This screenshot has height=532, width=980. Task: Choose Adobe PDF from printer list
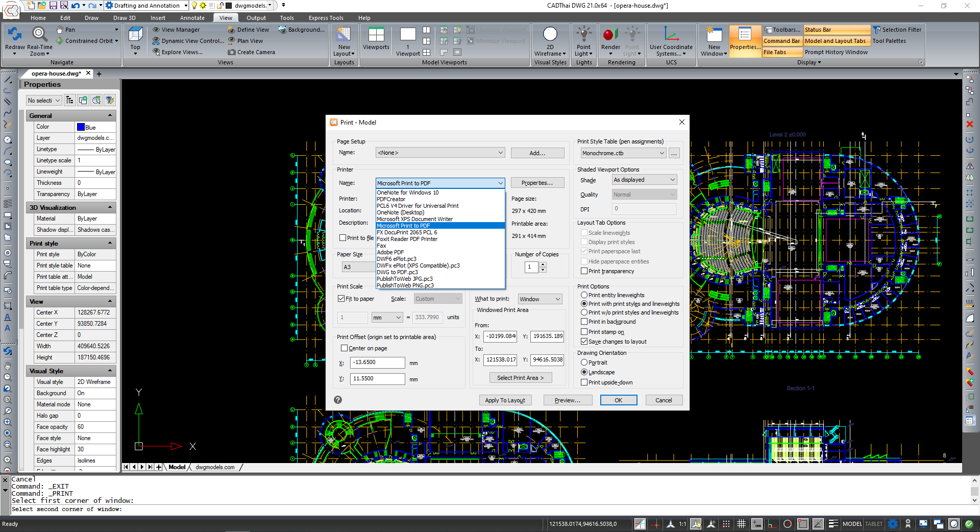click(390, 252)
